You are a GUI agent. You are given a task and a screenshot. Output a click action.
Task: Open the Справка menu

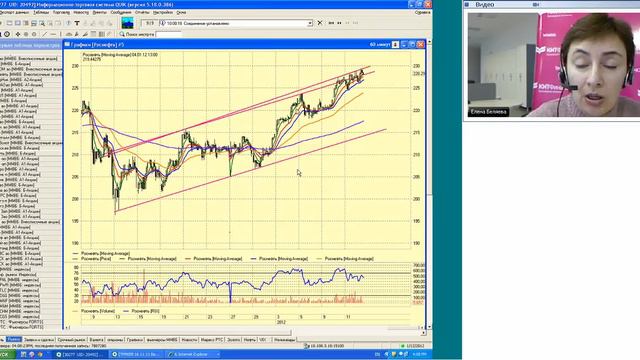coord(422,12)
